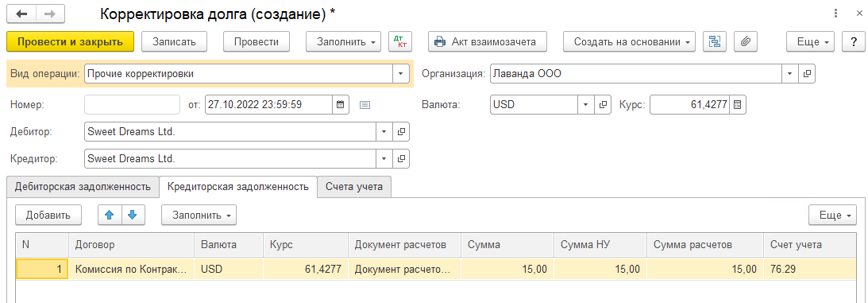Screen dimensions: 868x303
Task: Open the table's Еще menu
Action: coord(832,216)
